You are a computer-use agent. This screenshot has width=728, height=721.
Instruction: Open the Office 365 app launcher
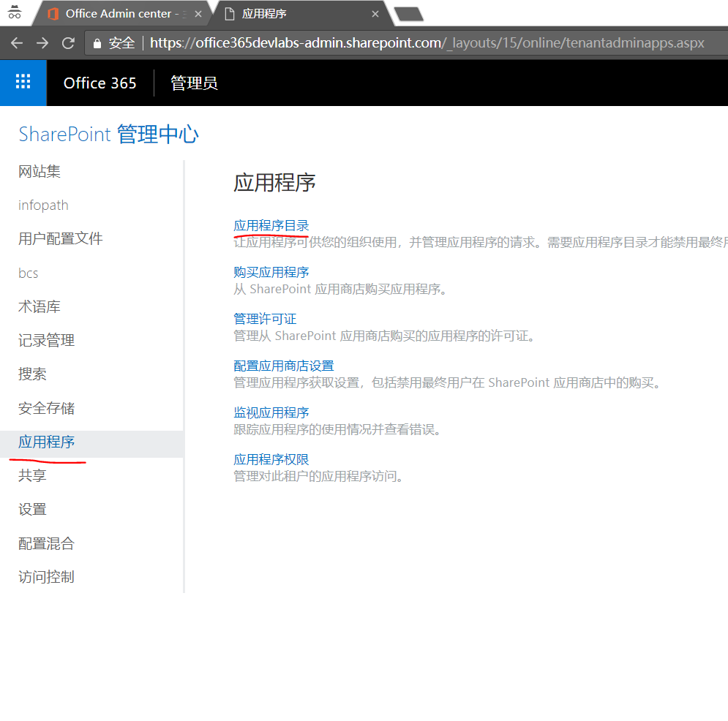(x=23, y=83)
